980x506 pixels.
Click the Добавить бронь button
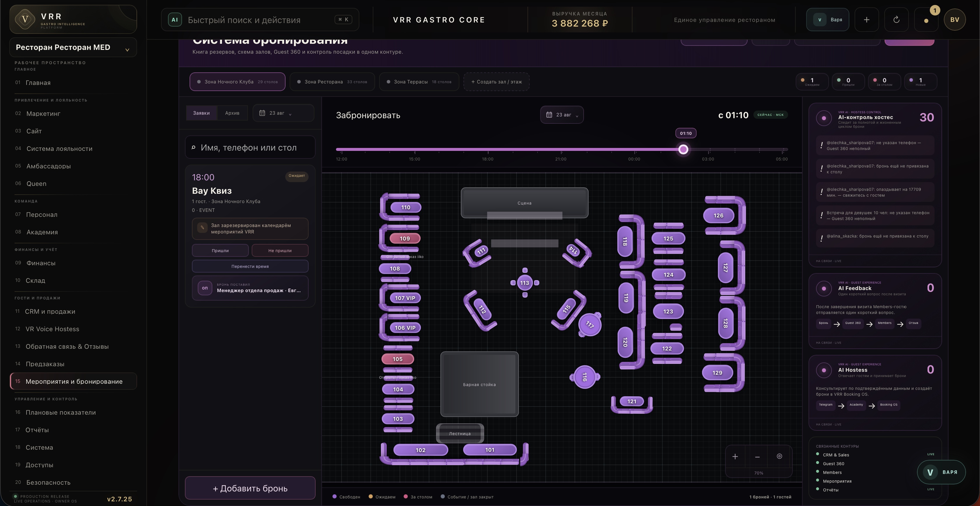(x=250, y=488)
